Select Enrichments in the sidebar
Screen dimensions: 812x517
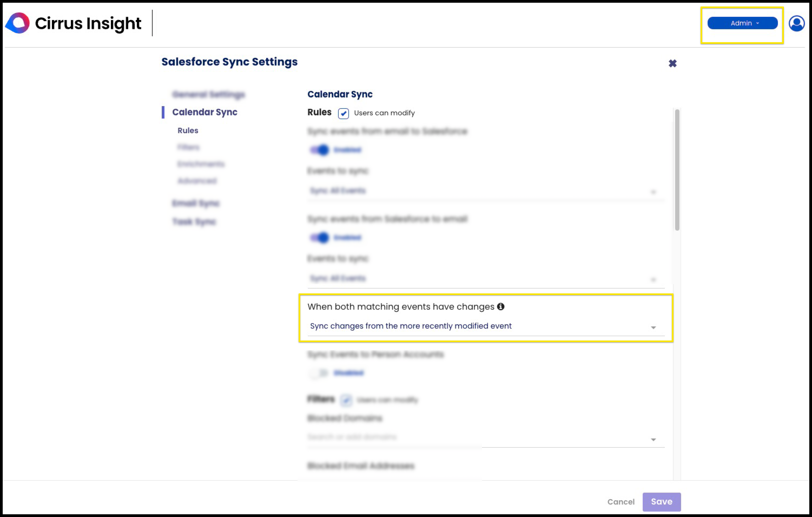tap(201, 164)
